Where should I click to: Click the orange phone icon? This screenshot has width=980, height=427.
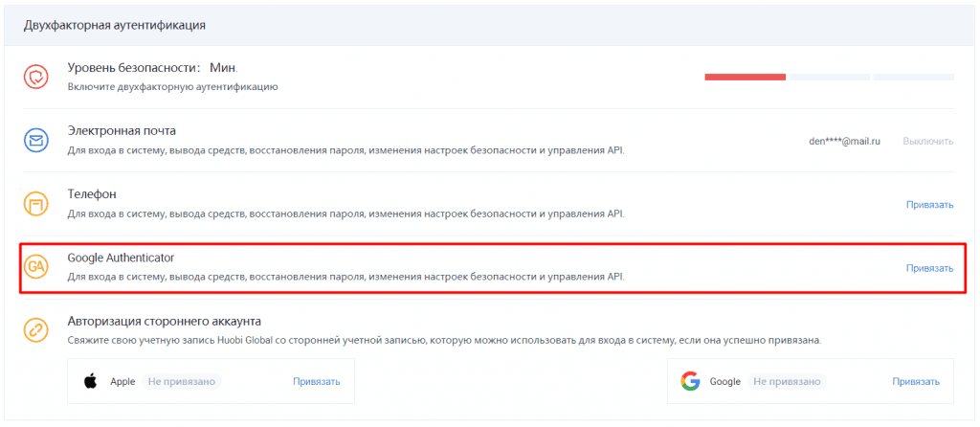pos(36,205)
